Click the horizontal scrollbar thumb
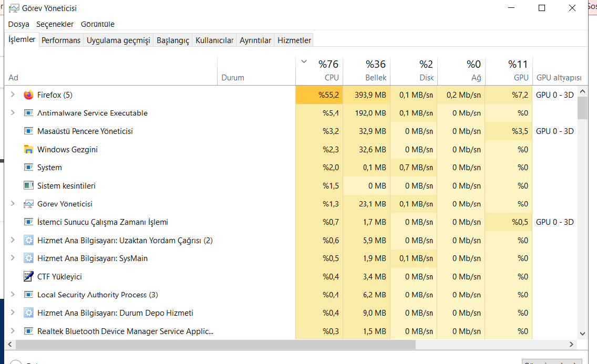The width and height of the screenshot is (597, 364). point(215,345)
